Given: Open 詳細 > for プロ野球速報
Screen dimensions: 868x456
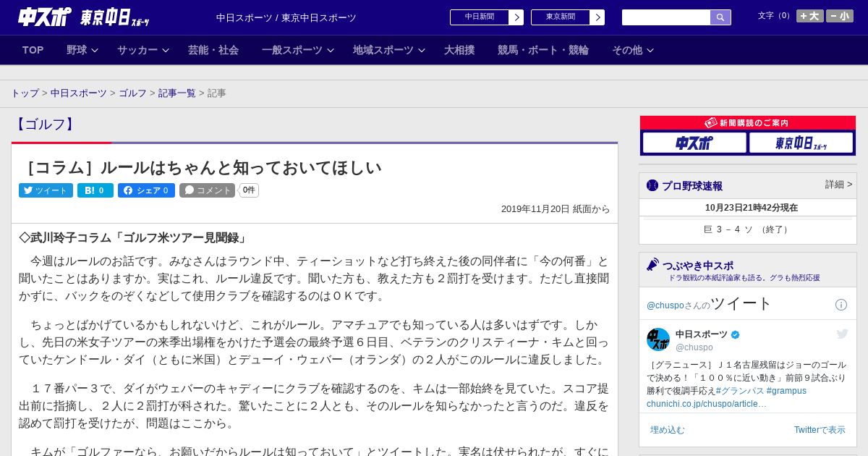Looking at the screenshot, I should coord(839,185).
